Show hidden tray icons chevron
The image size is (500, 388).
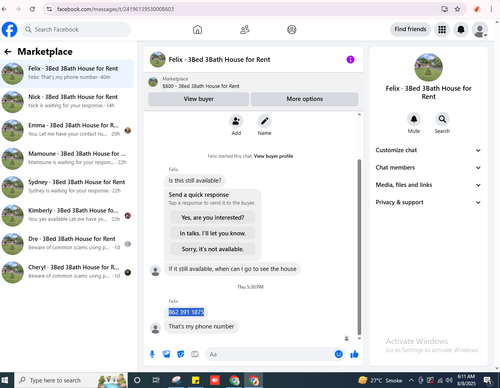pos(411,380)
